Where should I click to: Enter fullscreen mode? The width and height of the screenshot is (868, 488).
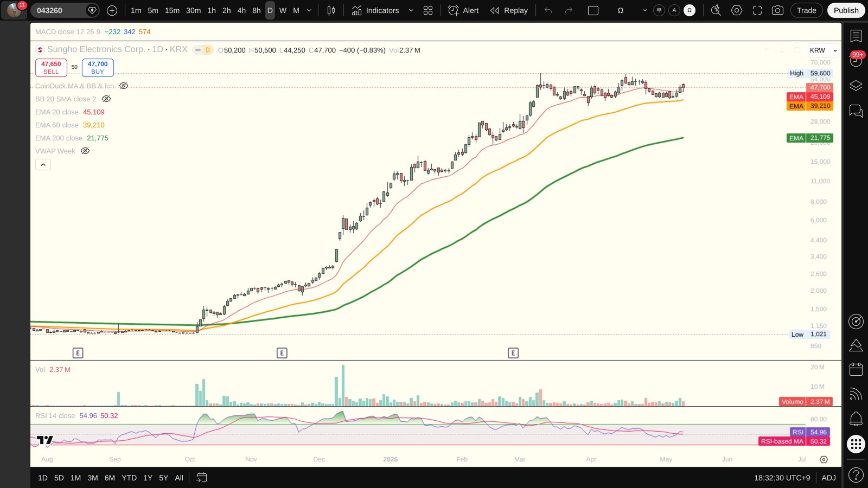[757, 10]
